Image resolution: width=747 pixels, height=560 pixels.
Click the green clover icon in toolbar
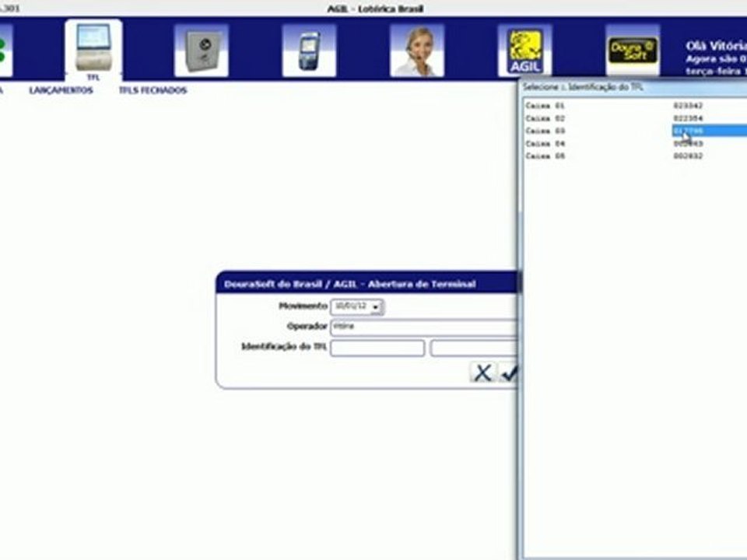tap(5, 51)
